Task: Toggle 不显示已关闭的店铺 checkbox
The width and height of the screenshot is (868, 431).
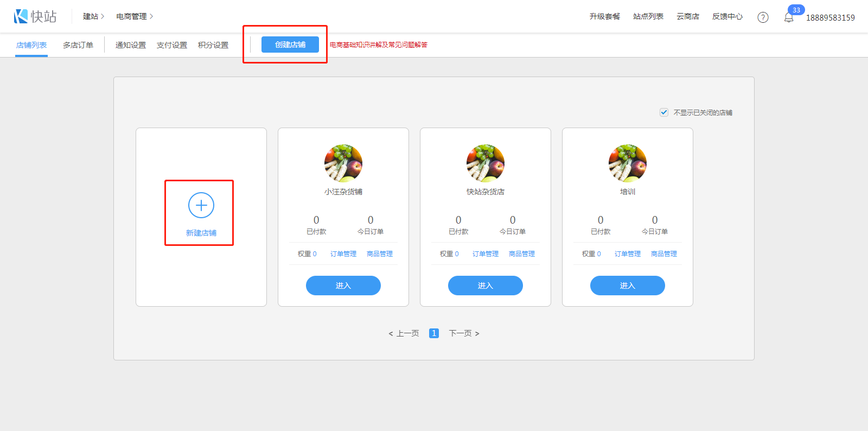Action: point(664,112)
